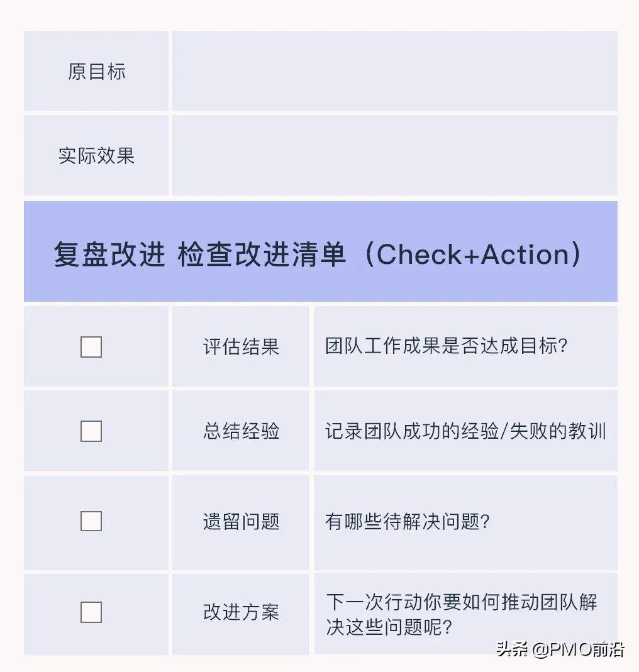Image resolution: width=639 pixels, height=672 pixels.
Task: Select the 遗留问题 cell
Action: coord(241,522)
